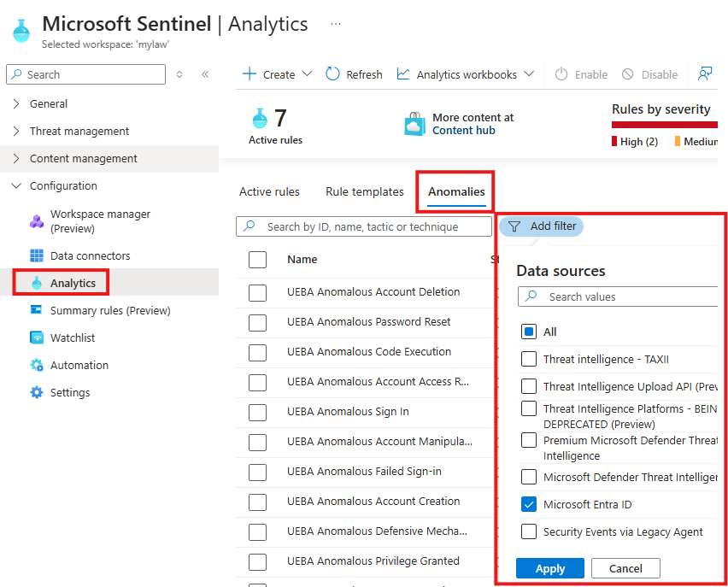Select the Anomalies tab
728x587 pixels.
pos(456,191)
